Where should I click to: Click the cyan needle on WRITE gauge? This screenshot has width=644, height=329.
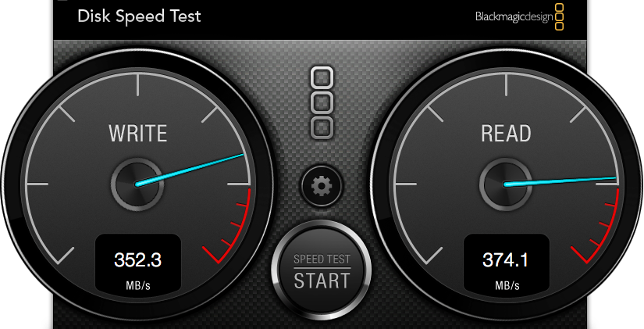190,169
